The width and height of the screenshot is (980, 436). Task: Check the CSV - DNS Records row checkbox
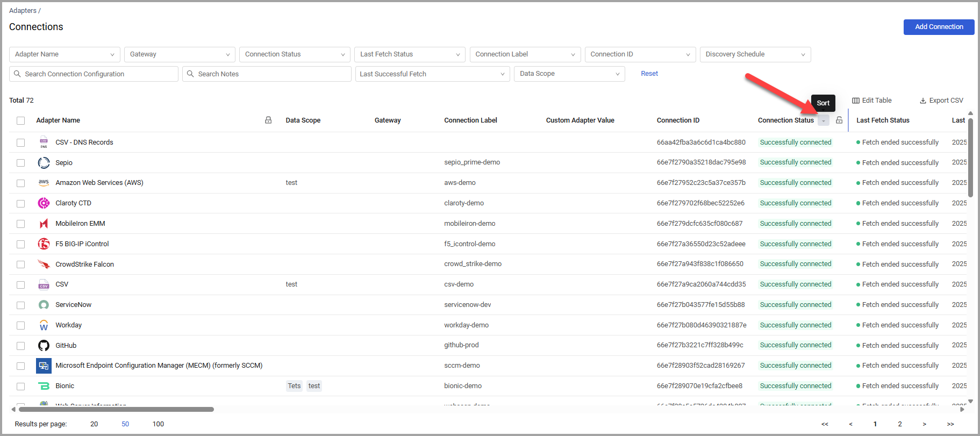click(x=20, y=142)
